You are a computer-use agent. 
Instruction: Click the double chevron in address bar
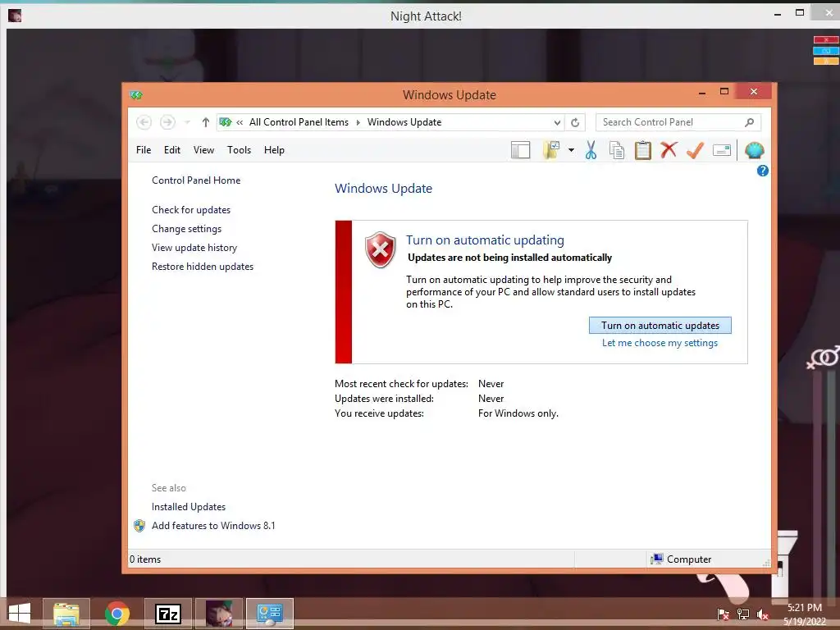[x=240, y=123]
